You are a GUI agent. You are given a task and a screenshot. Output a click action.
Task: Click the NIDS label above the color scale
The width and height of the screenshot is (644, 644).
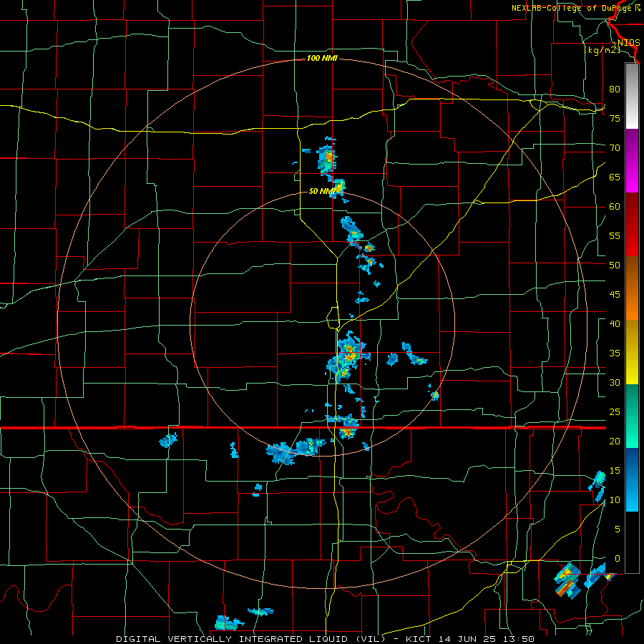(628, 43)
